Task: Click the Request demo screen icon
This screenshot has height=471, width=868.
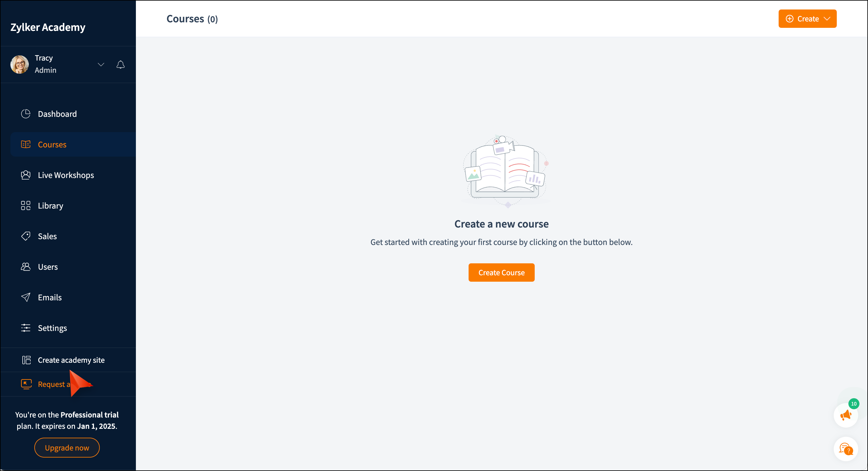Action: [26, 384]
